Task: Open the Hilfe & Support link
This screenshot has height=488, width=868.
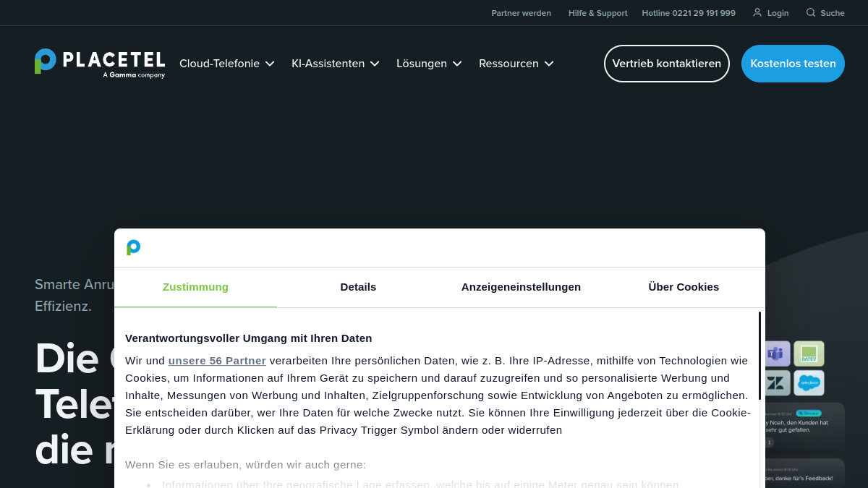Action: [598, 13]
